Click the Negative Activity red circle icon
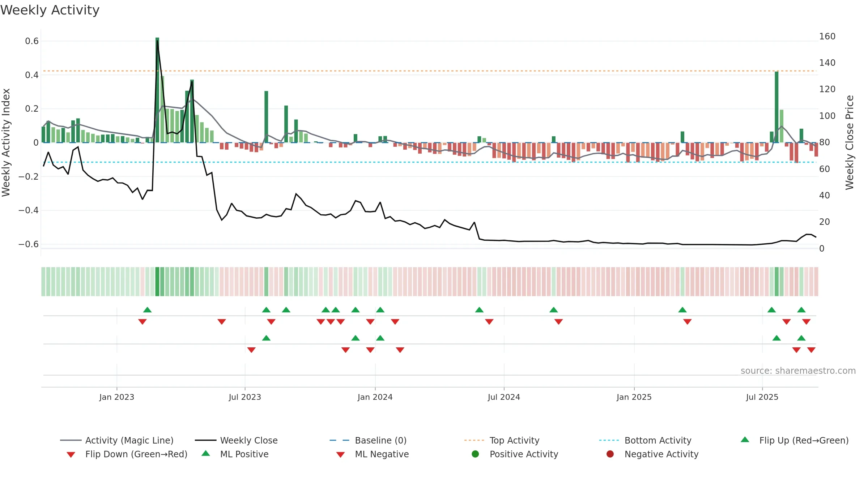868x488 pixels. point(610,454)
